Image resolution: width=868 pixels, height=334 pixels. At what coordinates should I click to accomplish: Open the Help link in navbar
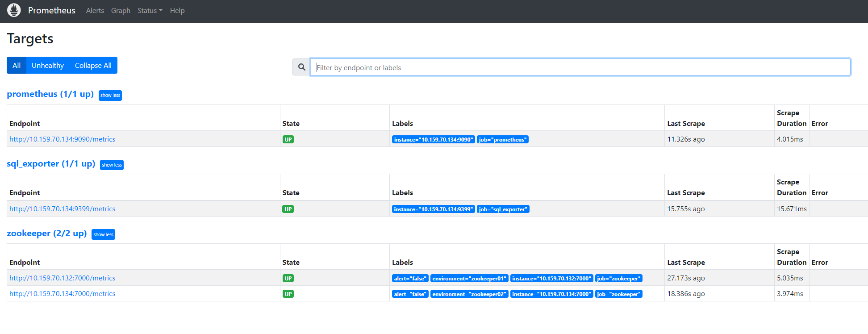(x=177, y=10)
